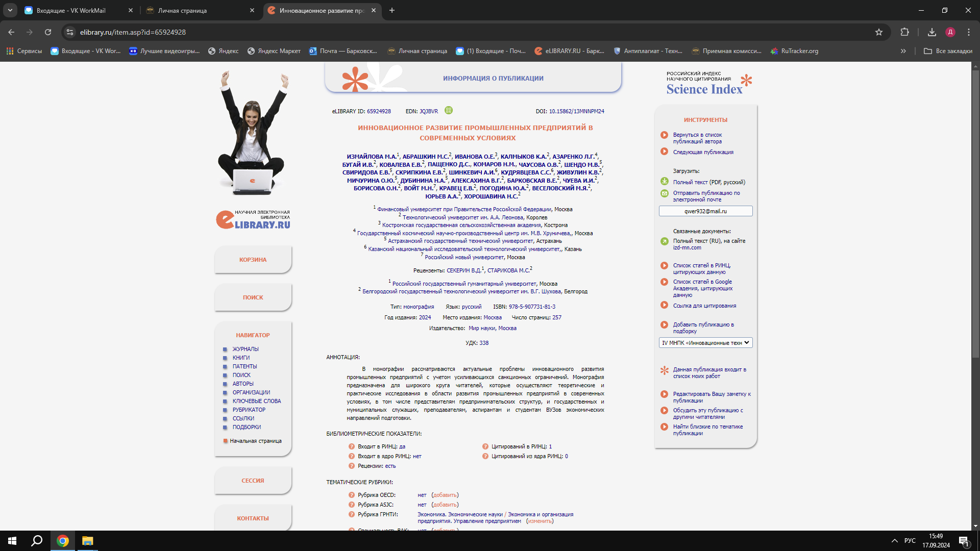Click the help icon next to 'Входит в РИНЦ'
The height and width of the screenshot is (551, 980).
pos(351,446)
